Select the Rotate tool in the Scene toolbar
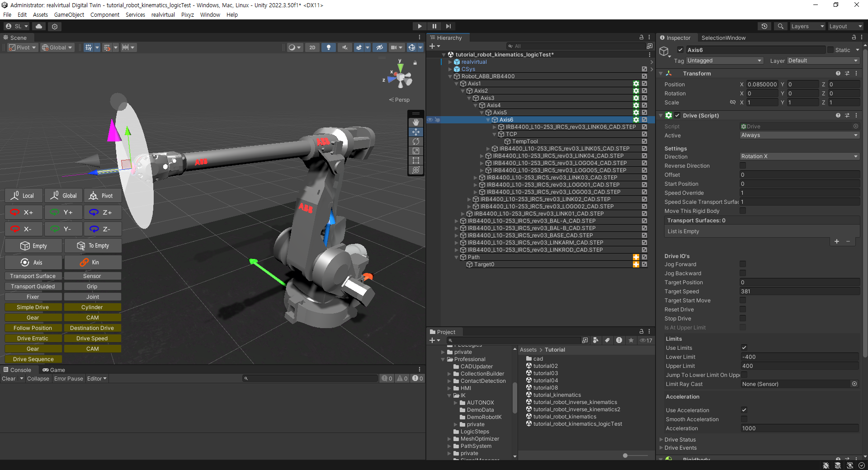This screenshot has height=470, width=868. point(416,141)
